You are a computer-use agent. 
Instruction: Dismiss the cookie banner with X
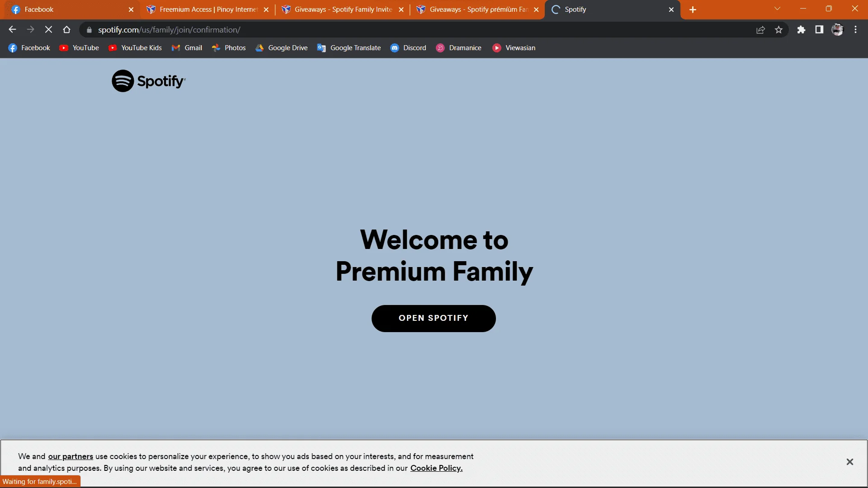(x=850, y=461)
